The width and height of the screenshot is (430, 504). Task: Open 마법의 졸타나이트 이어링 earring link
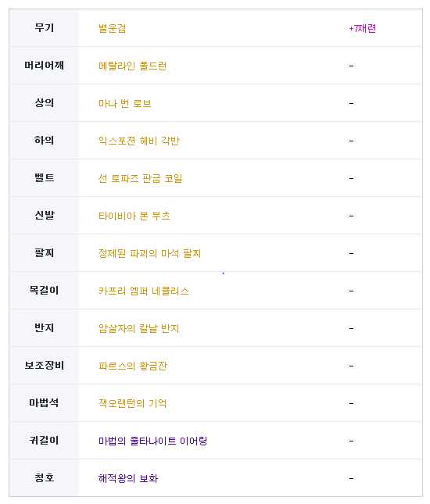coord(152,441)
